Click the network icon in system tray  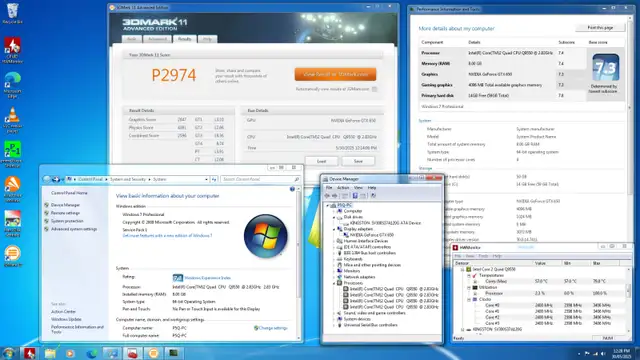(595, 353)
